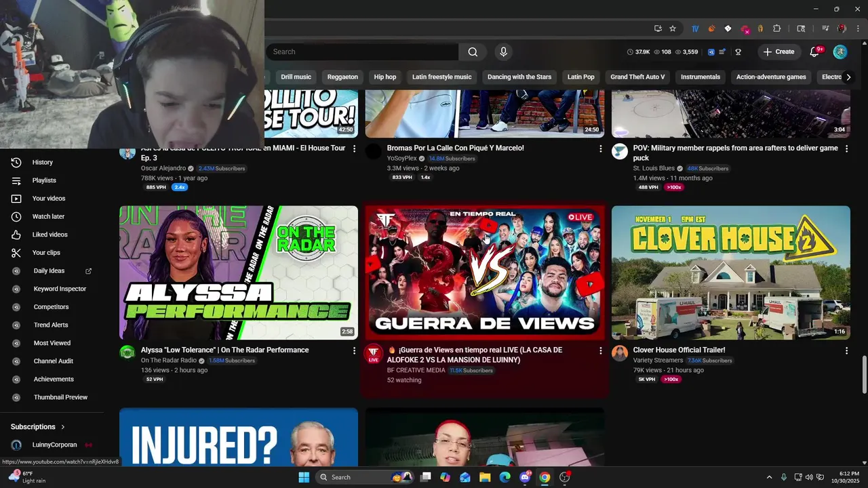Open Discord from the taskbar
This screenshot has height=488, width=868.
click(524, 477)
